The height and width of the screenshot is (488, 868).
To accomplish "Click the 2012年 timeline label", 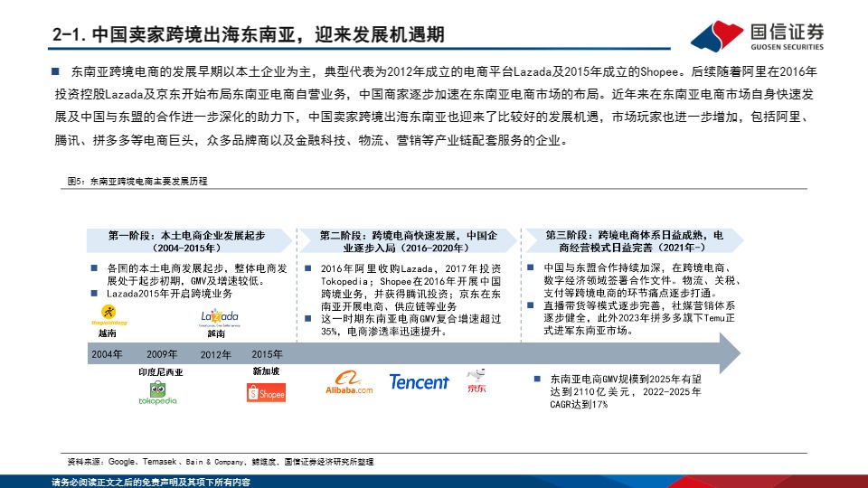I will click(216, 354).
